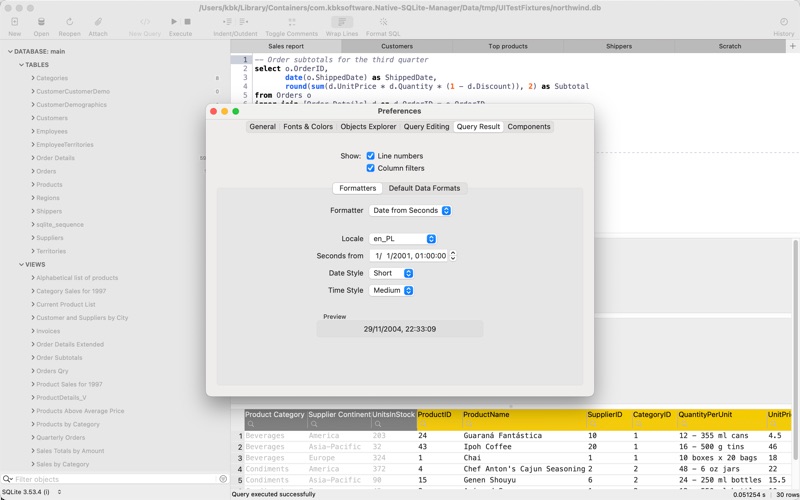Click the search icon in UnitsInStock column filter
Image resolution: width=800 pixels, height=500 pixels.
click(x=378, y=424)
